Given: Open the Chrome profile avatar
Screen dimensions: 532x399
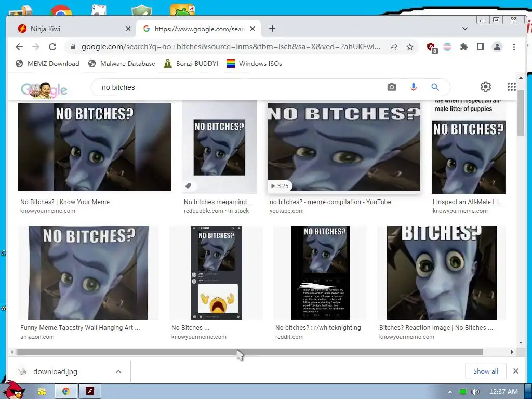Looking at the screenshot, I should pos(497,47).
